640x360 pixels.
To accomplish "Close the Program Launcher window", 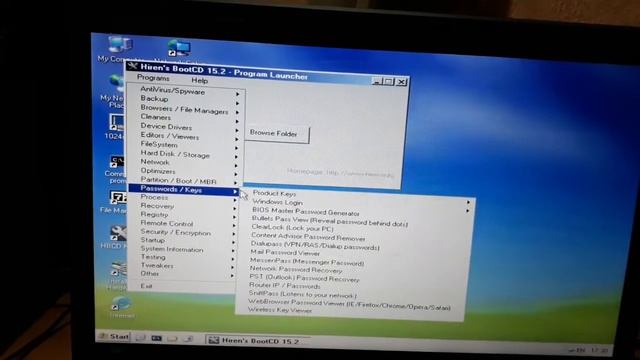I will click(x=402, y=82).
